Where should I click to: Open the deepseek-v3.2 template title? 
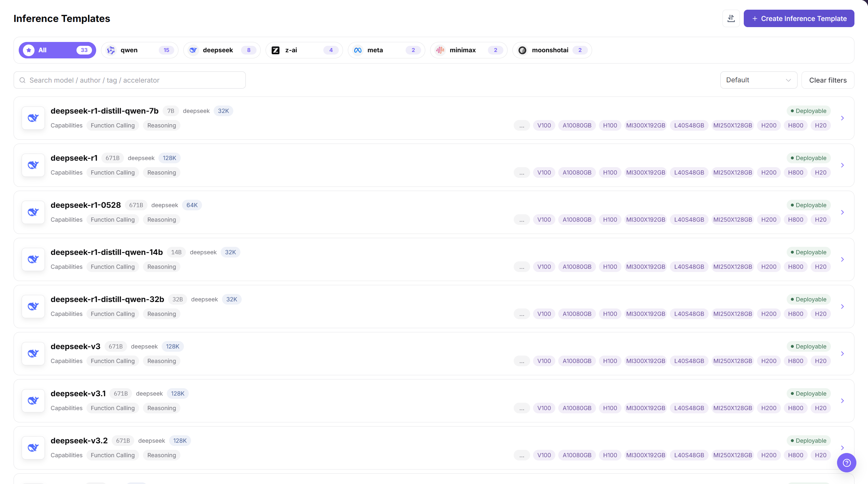79,441
